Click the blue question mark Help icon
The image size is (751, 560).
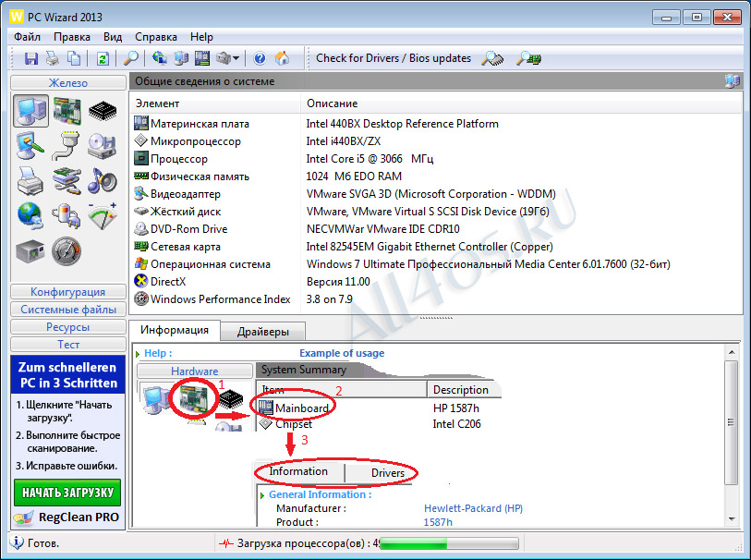coord(260,58)
